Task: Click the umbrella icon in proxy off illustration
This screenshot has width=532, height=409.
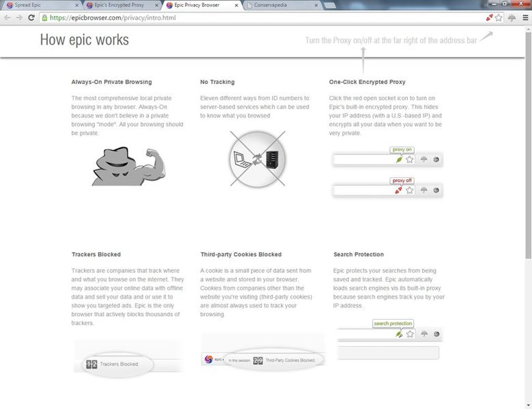Action: coord(424,190)
